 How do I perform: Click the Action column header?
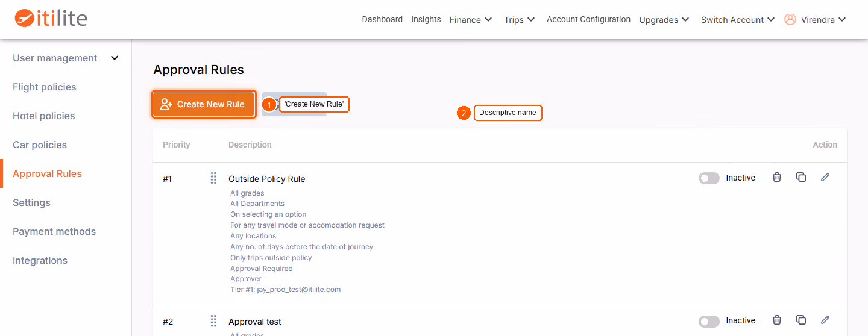point(825,145)
